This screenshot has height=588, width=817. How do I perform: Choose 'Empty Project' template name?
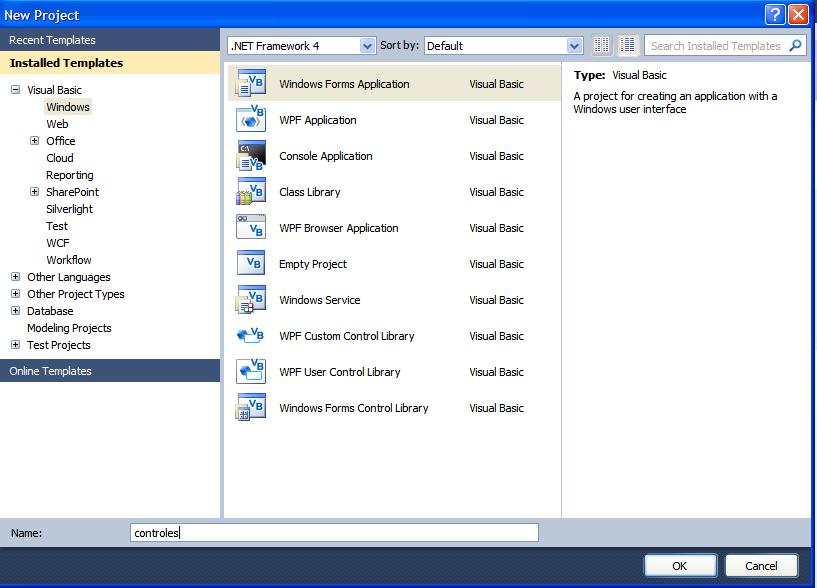click(x=313, y=264)
